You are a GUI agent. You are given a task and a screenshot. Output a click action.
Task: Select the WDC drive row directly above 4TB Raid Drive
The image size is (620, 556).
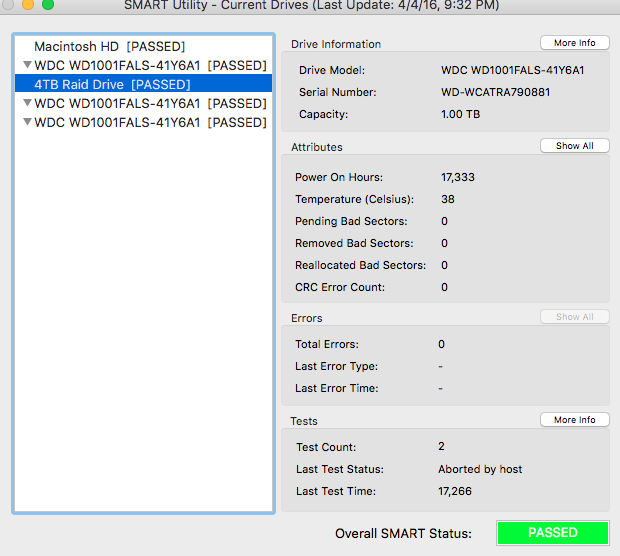(x=143, y=65)
